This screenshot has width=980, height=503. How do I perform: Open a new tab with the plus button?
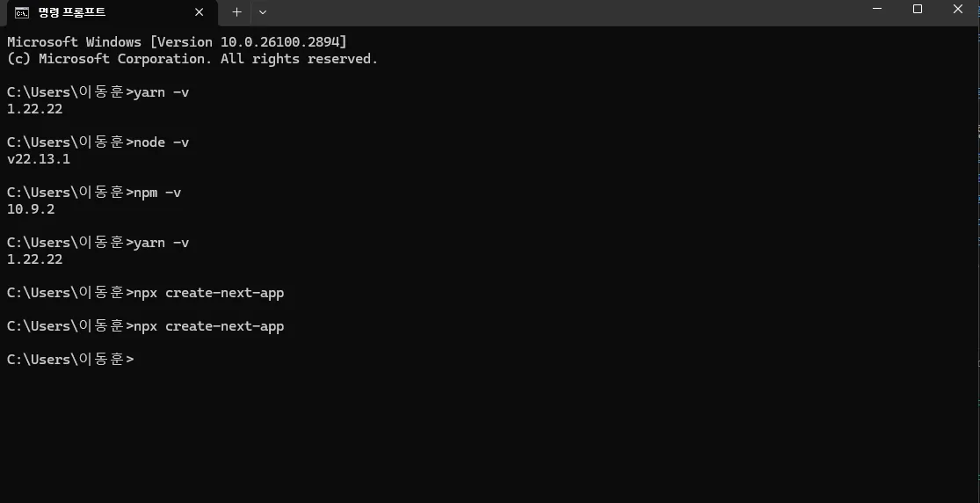coord(236,12)
